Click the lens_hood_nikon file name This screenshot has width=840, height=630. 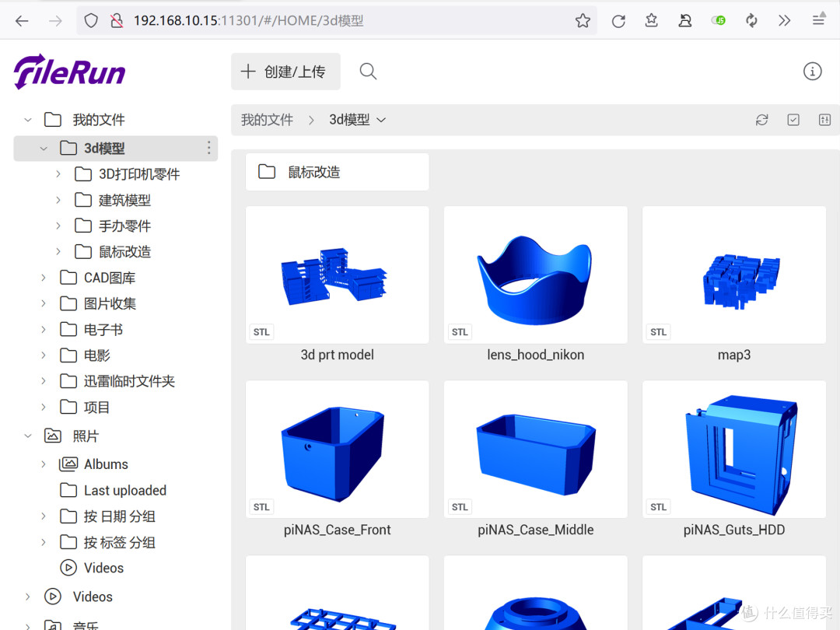536,355
